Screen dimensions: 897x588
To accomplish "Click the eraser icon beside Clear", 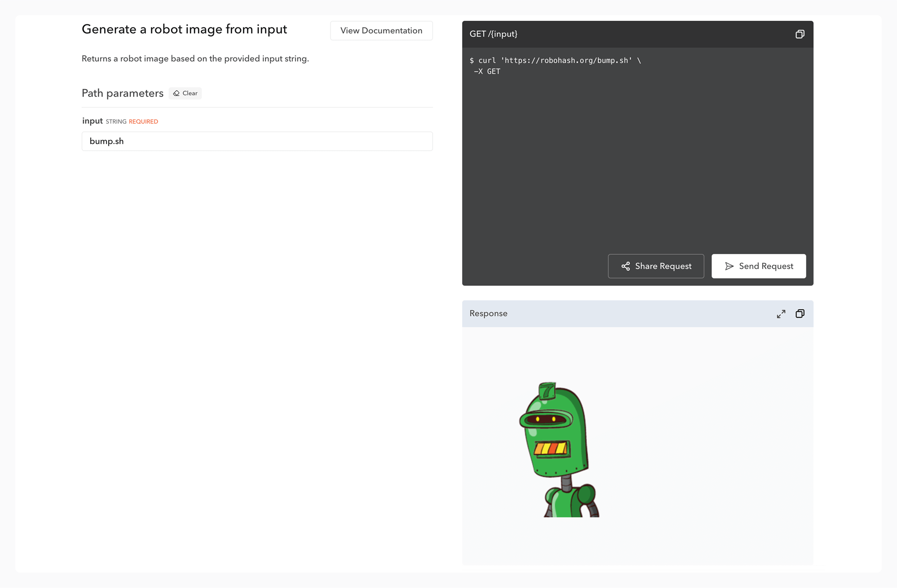I will [x=176, y=93].
